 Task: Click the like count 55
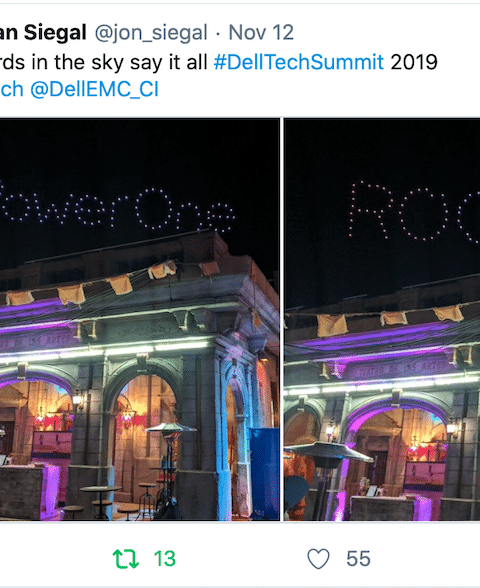[358, 559]
